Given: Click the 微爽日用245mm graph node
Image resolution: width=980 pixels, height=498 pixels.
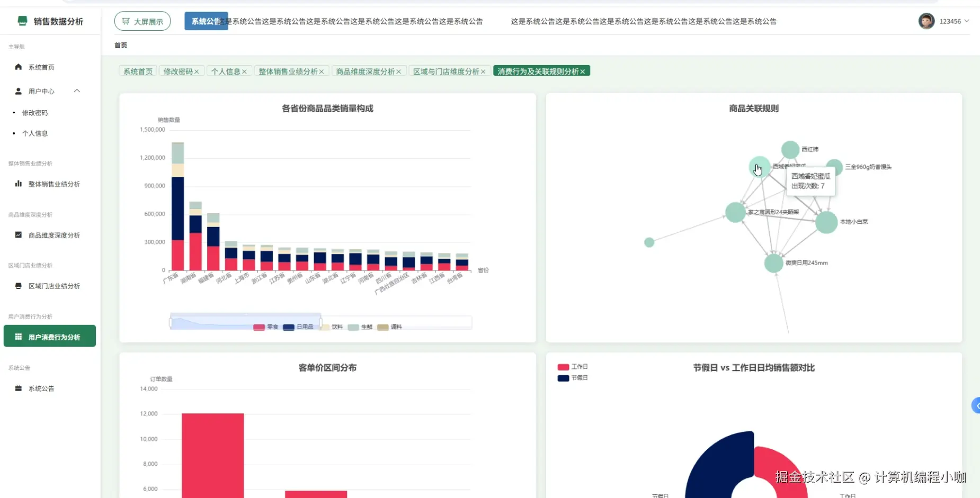Looking at the screenshot, I should (x=774, y=263).
